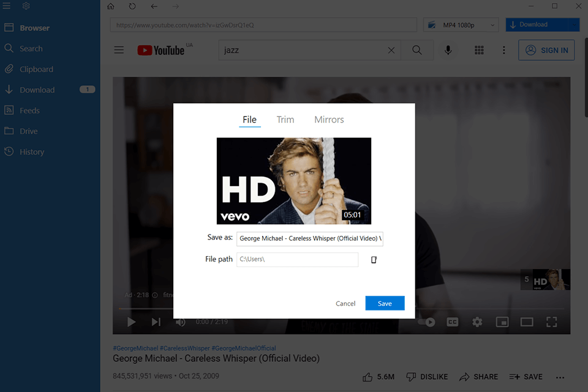Open YouTube apps grid
Screen dimensions: 588x392
click(x=479, y=50)
